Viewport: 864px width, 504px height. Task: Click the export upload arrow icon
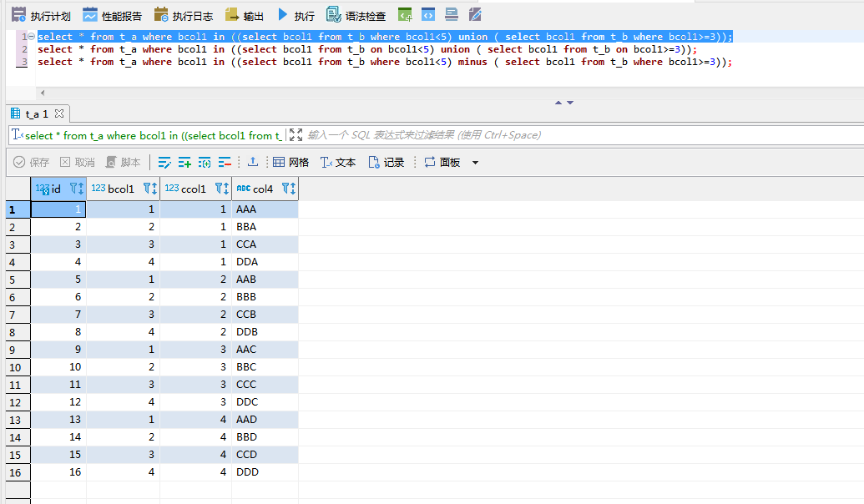pyautogui.click(x=253, y=162)
